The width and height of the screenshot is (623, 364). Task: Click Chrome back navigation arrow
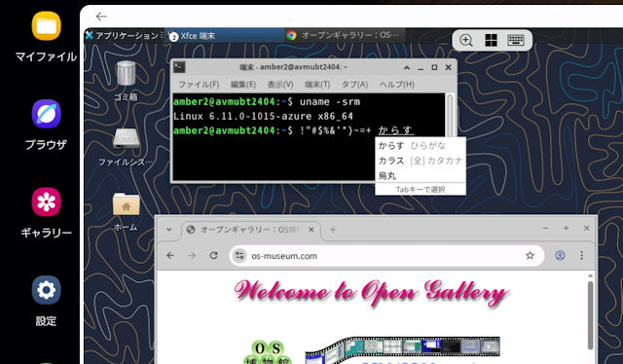(x=170, y=256)
